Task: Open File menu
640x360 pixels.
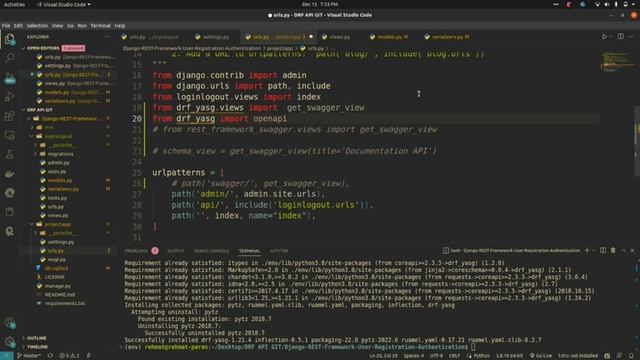Action: 6,26
